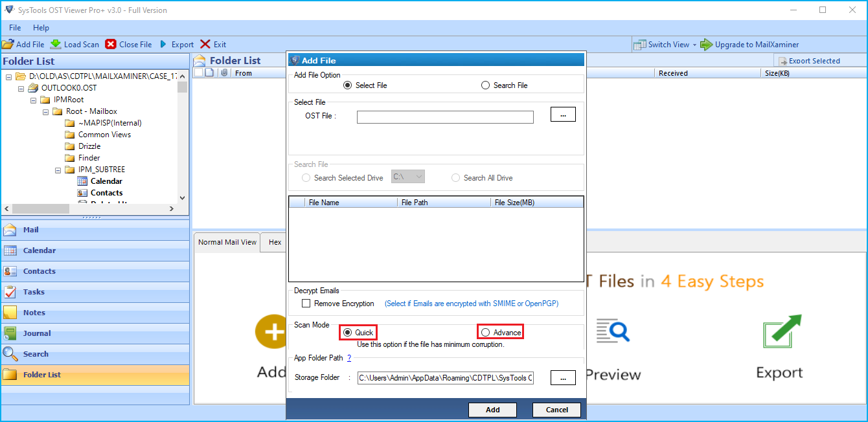
Task: Click the File Path column header
Action: pyautogui.click(x=444, y=203)
